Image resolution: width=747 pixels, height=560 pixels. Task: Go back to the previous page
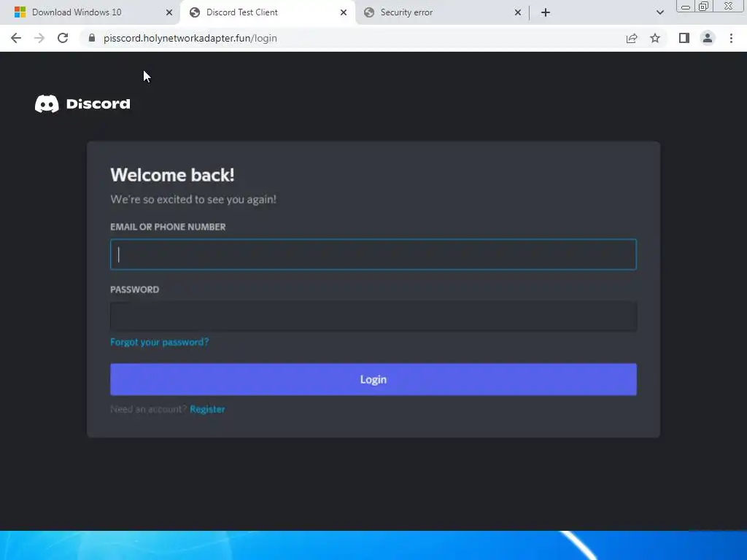click(x=16, y=38)
